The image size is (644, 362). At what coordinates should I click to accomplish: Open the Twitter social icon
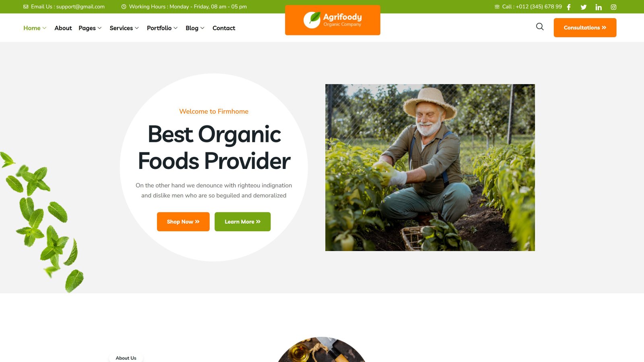coord(584,7)
